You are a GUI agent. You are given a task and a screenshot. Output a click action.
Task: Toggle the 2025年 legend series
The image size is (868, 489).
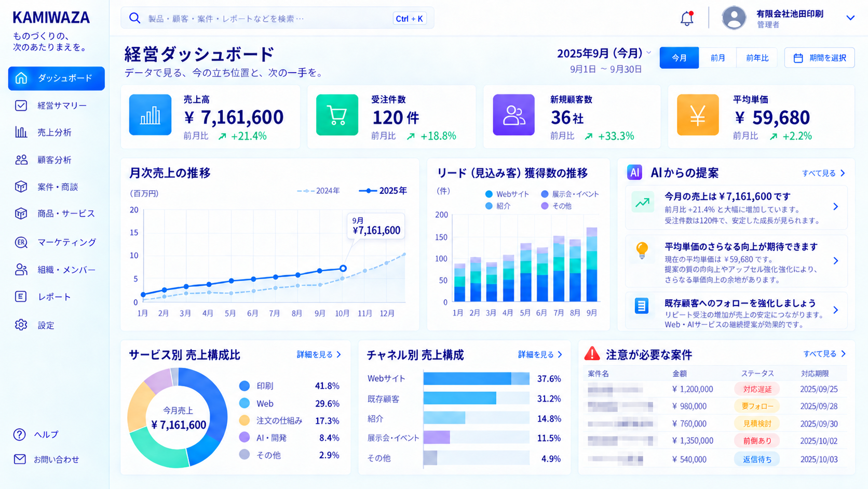pos(383,191)
